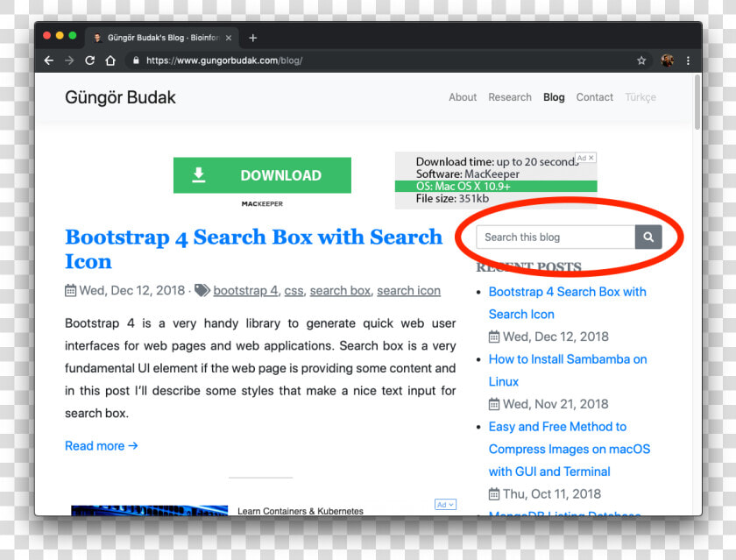Go back with the browser back arrow
Viewport: 736px width, 560px height.
(x=49, y=60)
